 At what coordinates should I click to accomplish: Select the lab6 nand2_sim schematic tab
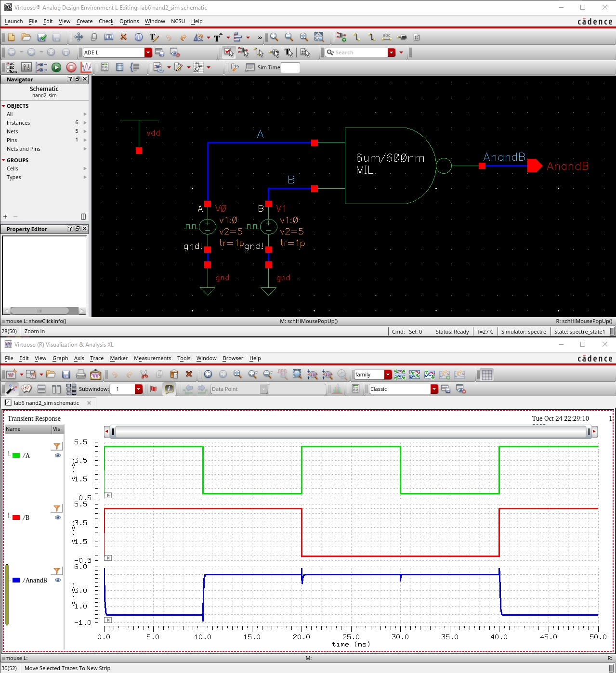pos(46,403)
